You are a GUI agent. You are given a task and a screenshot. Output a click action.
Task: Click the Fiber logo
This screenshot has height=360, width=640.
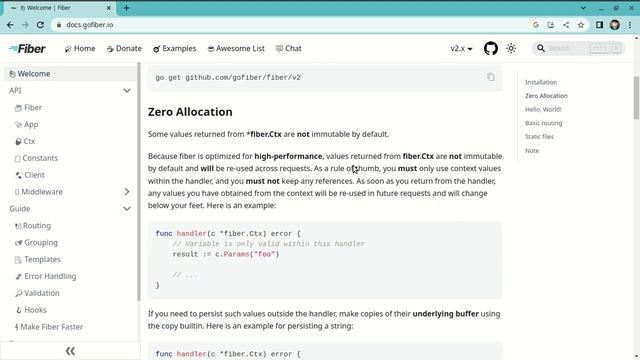pos(27,49)
